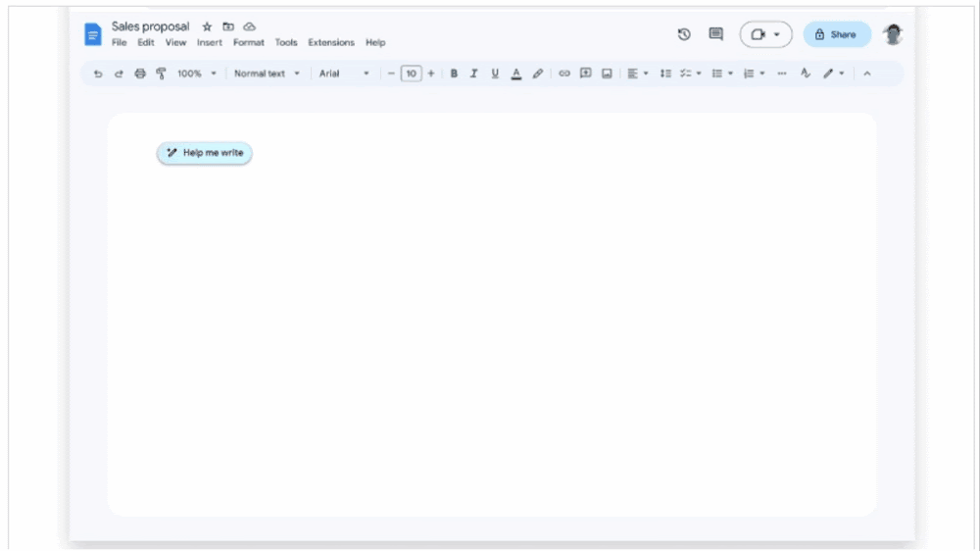The height and width of the screenshot is (551, 980).
Task: Print the document
Action: pos(140,74)
